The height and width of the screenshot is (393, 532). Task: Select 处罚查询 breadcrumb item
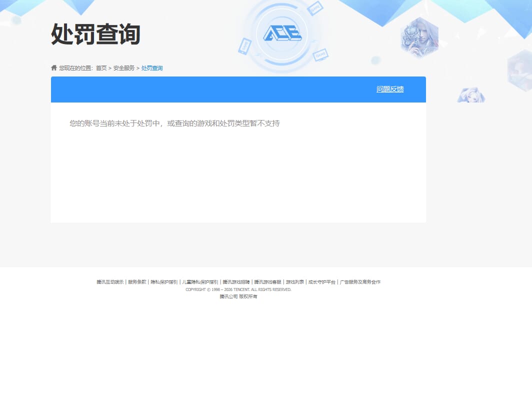[x=152, y=68]
